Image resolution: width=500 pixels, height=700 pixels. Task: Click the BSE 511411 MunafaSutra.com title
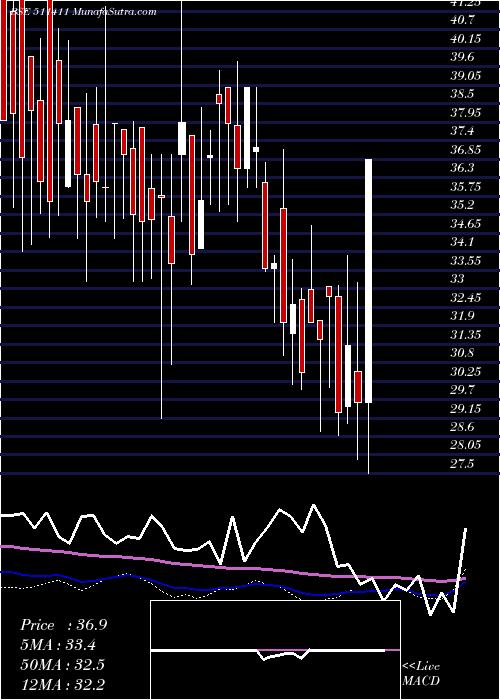(83, 12)
